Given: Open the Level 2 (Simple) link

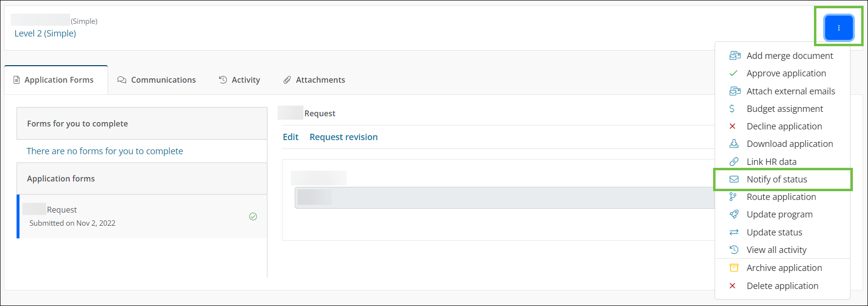Looking at the screenshot, I should point(45,34).
